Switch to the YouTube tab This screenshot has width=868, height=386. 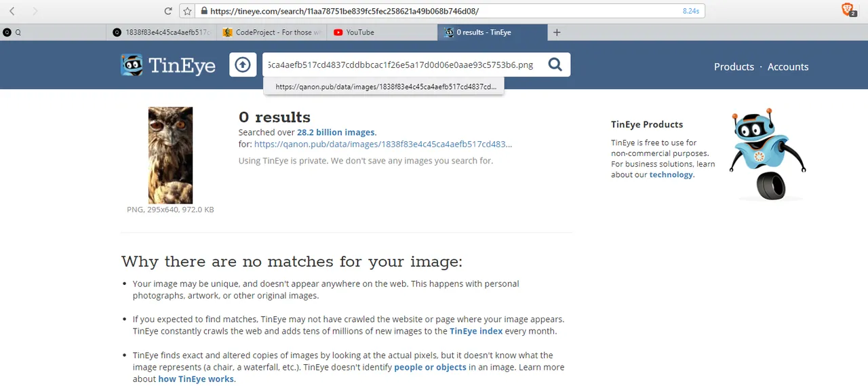pos(382,32)
